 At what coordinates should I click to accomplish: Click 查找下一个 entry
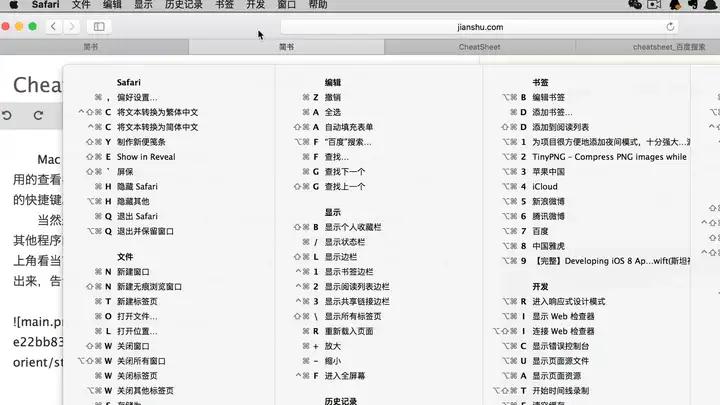[345, 172]
